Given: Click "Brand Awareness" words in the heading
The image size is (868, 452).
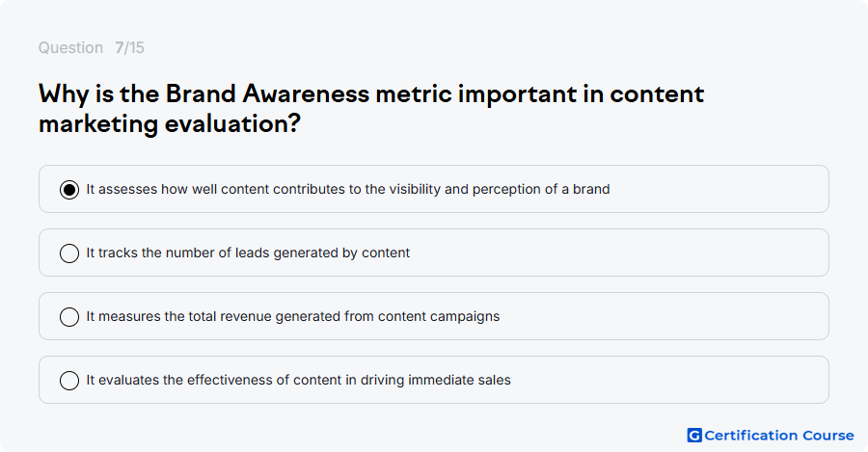Looking at the screenshot, I should [x=267, y=93].
